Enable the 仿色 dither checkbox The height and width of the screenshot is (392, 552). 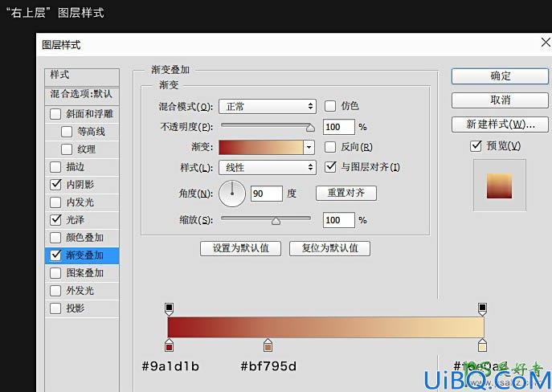click(330, 106)
